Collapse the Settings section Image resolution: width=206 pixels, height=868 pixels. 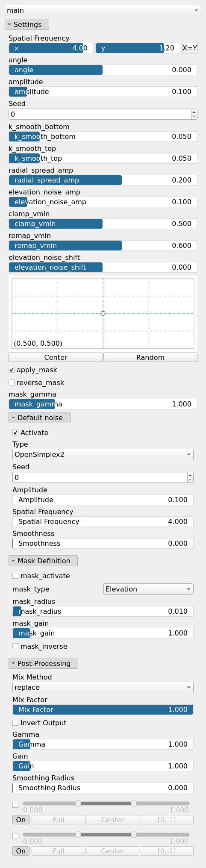27,24
